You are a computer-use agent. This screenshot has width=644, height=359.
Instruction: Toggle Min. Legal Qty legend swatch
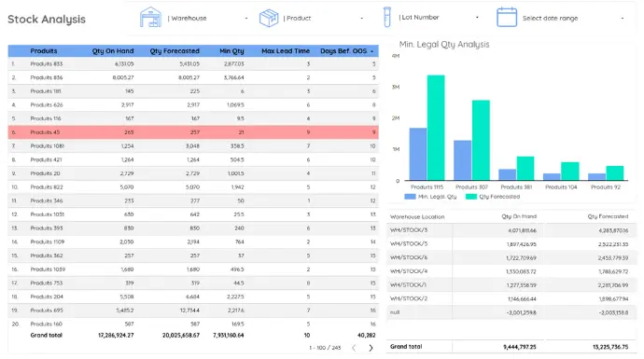(x=410, y=197)
